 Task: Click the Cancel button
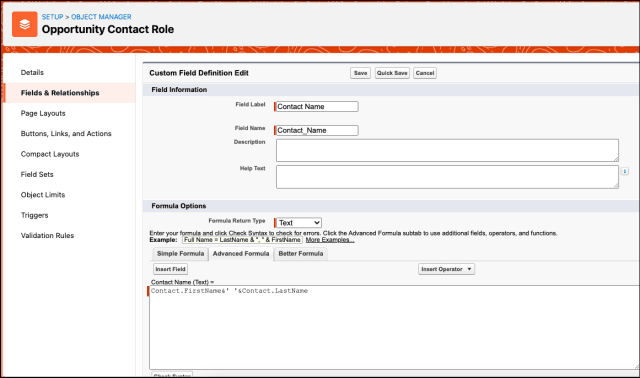click(x=424, y=73)
